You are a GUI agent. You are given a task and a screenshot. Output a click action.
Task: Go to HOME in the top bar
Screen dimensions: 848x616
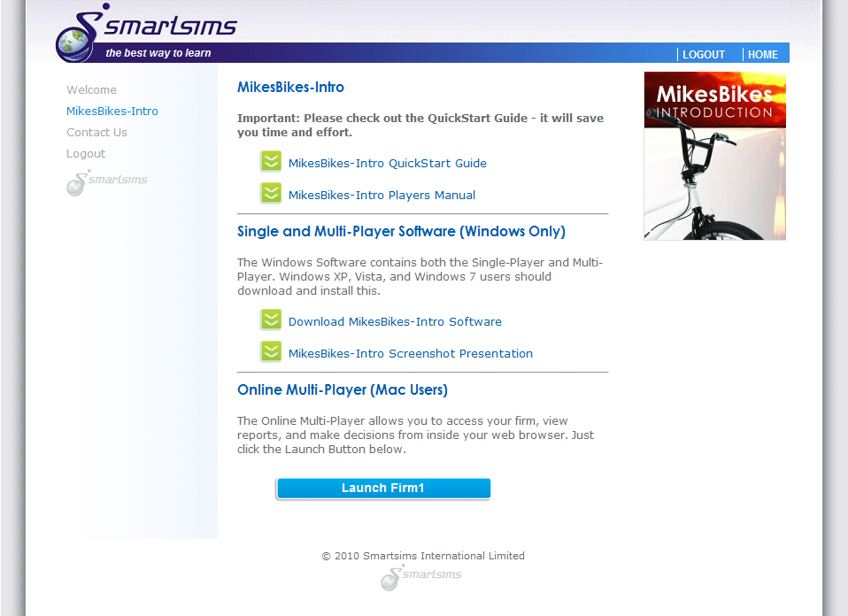762,55
